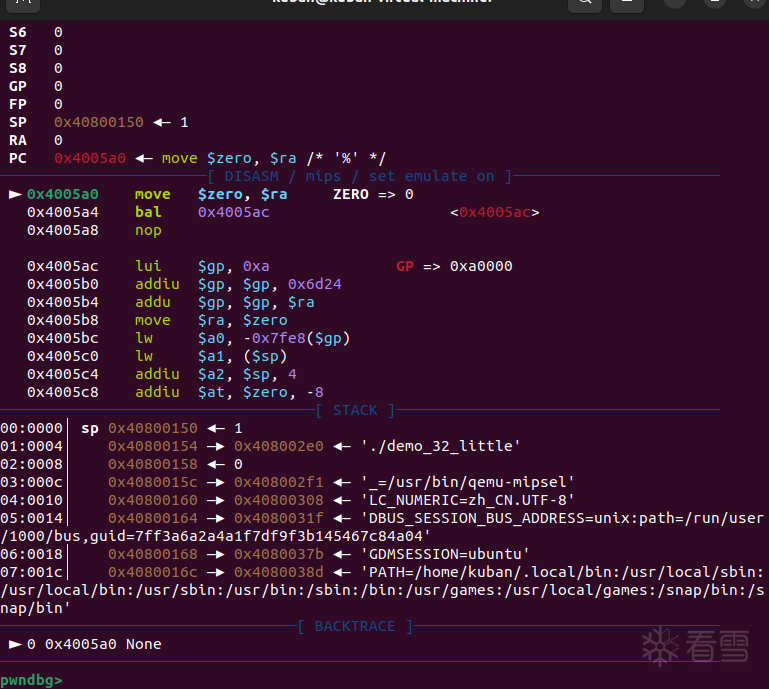
Task: Click the red branch target <0x4005ac>
Action: pos(494,212)
